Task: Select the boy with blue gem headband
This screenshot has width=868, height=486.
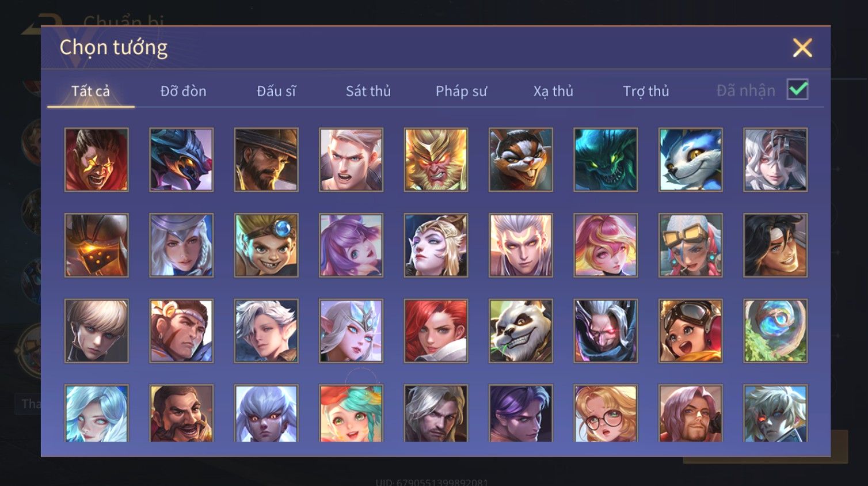Action: point(266,245)
